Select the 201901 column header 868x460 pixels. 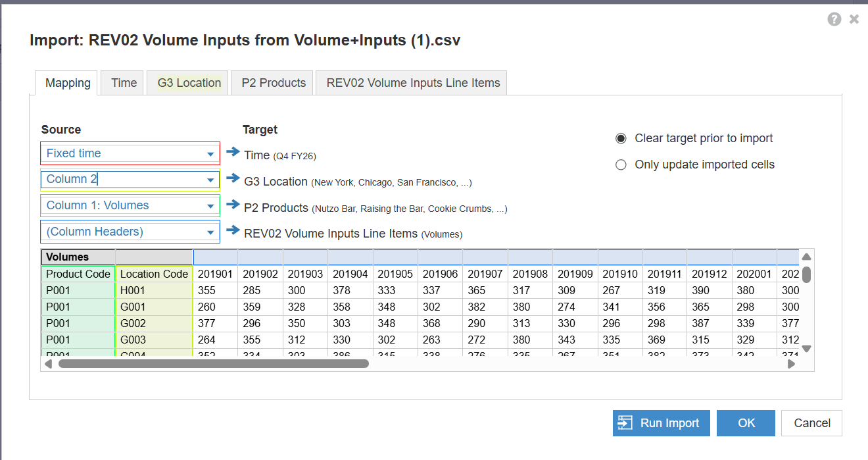[215, 274]
